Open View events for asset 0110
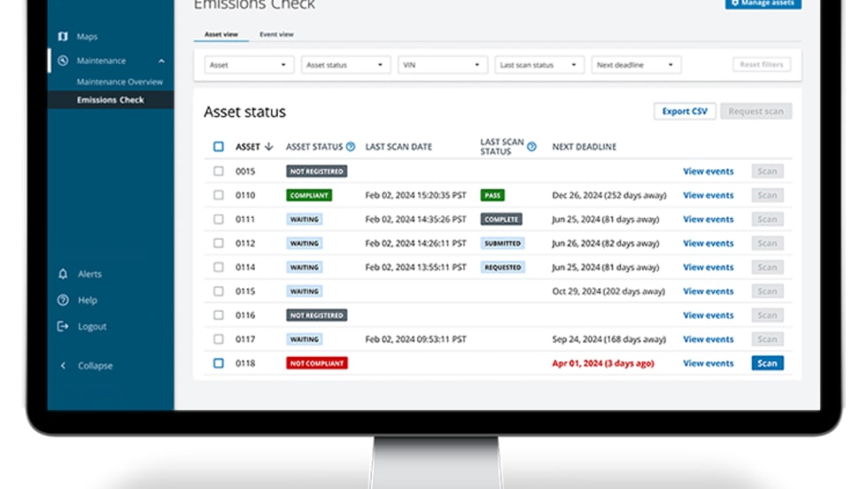Image resolution: width=868 pixels, height=489 pixels. click(x=708, y=195)
